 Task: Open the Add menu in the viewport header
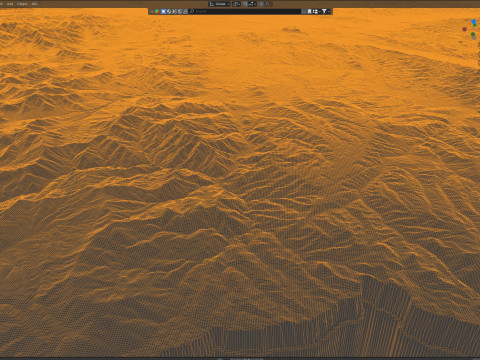10,4
